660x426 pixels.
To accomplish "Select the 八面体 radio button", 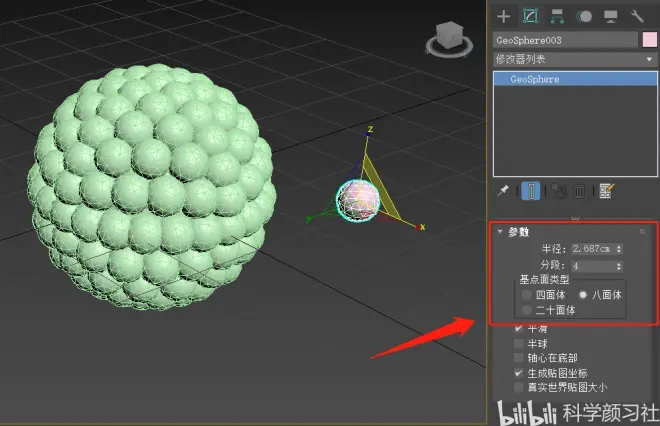I will [583, 295].
